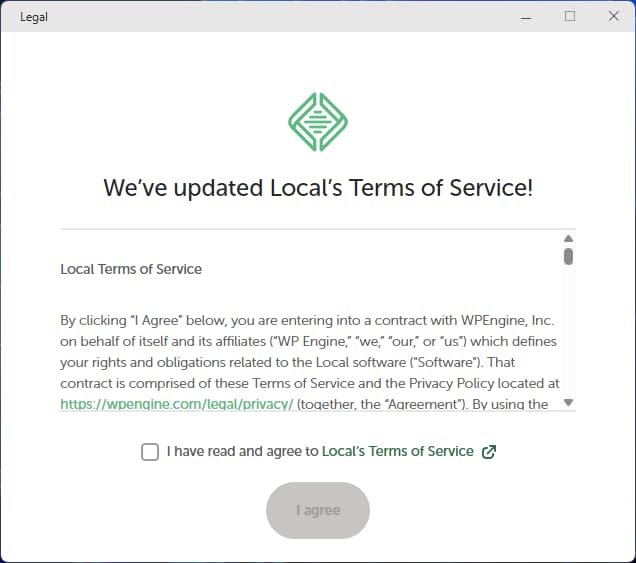This screenshot has width=636, height=563.
Task: Click the terms scrollbar thumb
Action: 568,256
